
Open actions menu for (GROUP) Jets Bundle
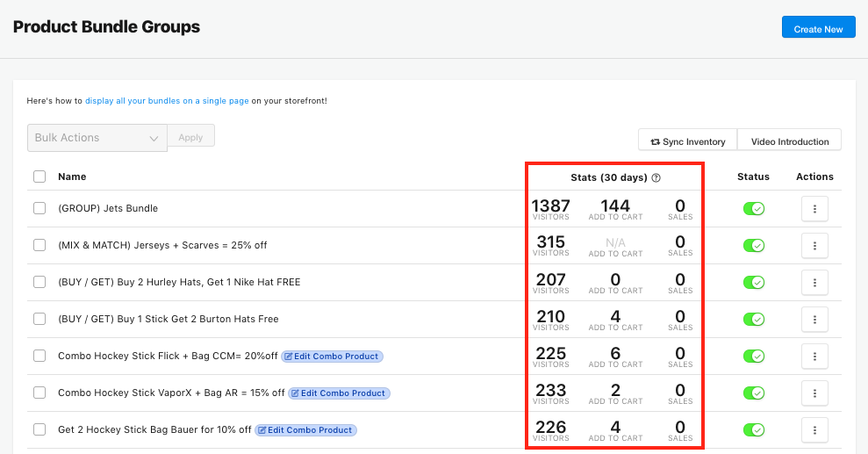814,209
